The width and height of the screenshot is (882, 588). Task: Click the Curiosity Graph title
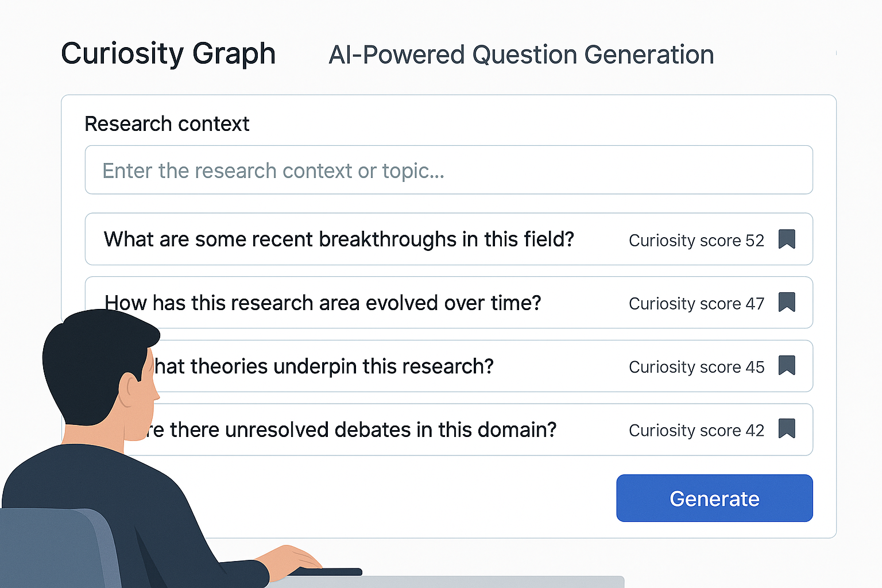(168, 54)
